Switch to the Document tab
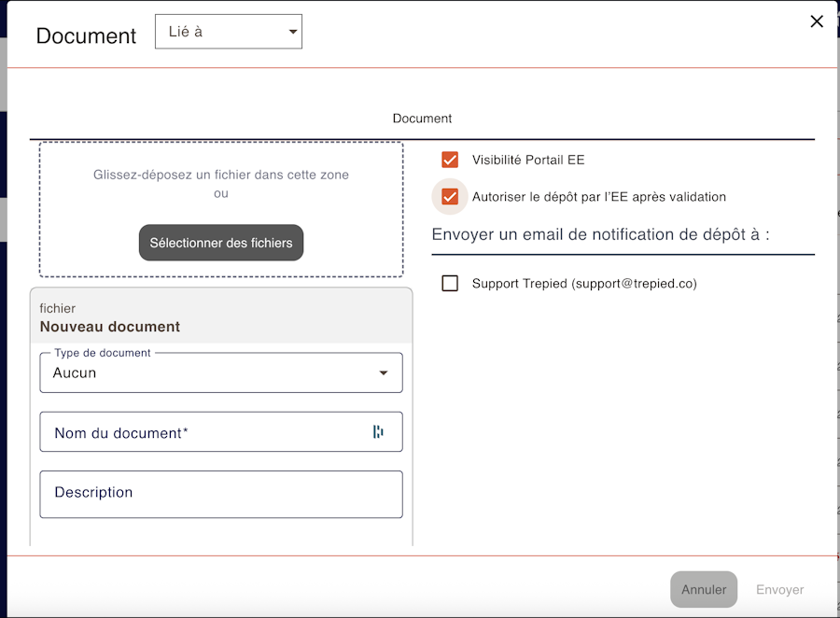This screenshot has height=618, width=840. click(x=422, y=119)
